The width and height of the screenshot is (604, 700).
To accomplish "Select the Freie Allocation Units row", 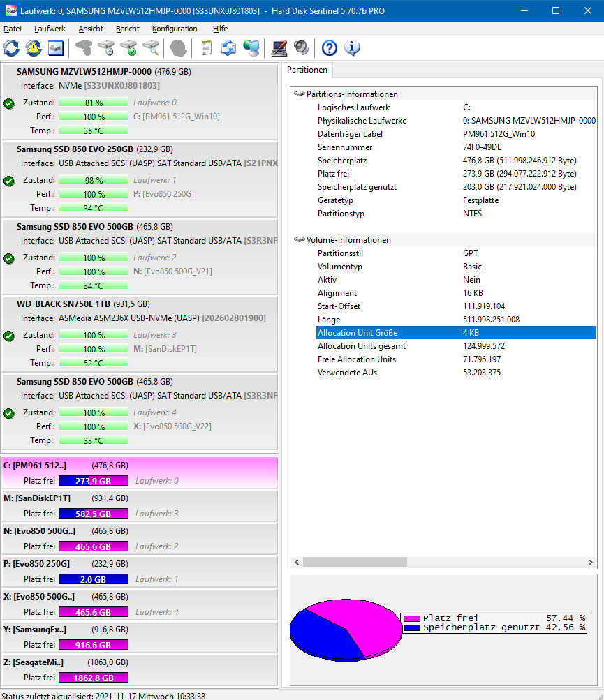I will [456, 359].
